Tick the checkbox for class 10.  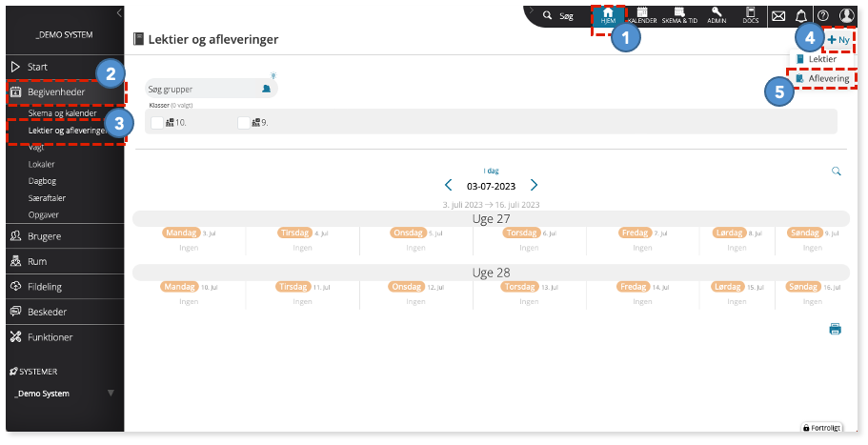[157, 123]
